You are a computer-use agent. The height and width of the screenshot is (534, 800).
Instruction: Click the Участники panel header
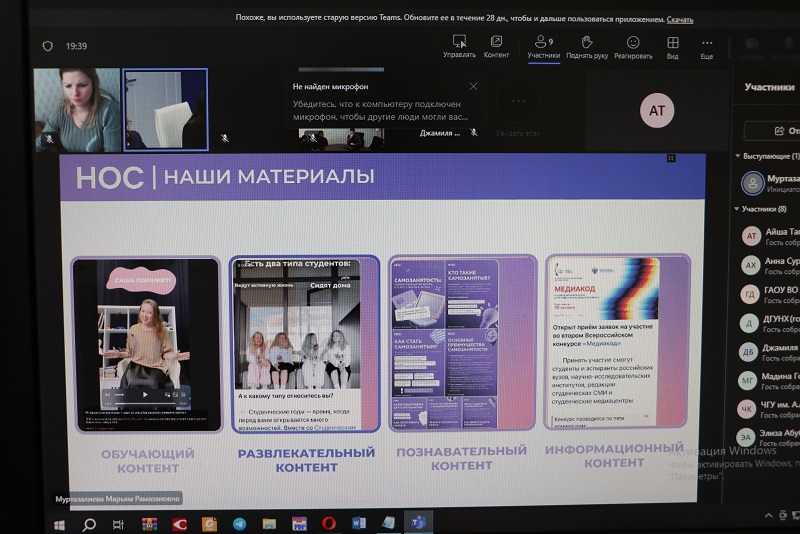769,87
